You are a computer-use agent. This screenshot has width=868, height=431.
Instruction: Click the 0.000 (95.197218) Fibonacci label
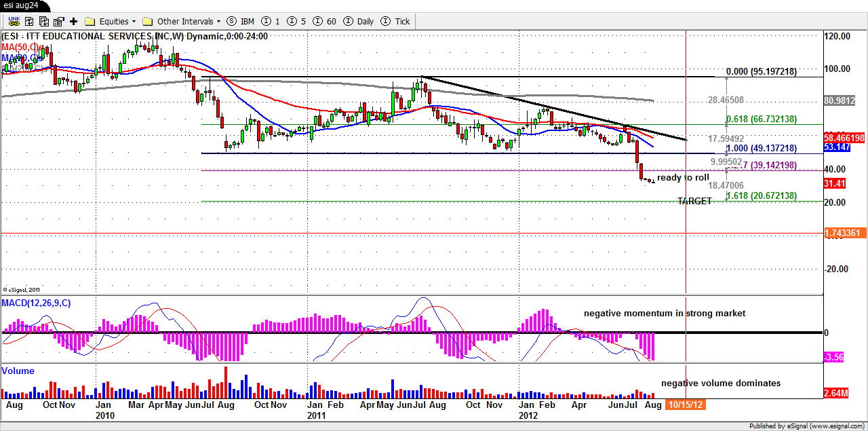coord(762,71)
